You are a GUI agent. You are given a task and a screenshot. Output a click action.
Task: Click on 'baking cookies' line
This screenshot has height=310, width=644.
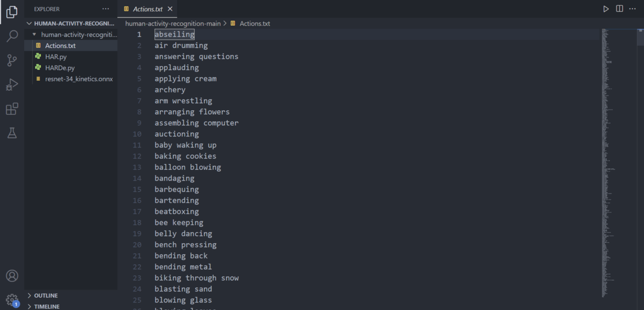(x=186, y=156)
